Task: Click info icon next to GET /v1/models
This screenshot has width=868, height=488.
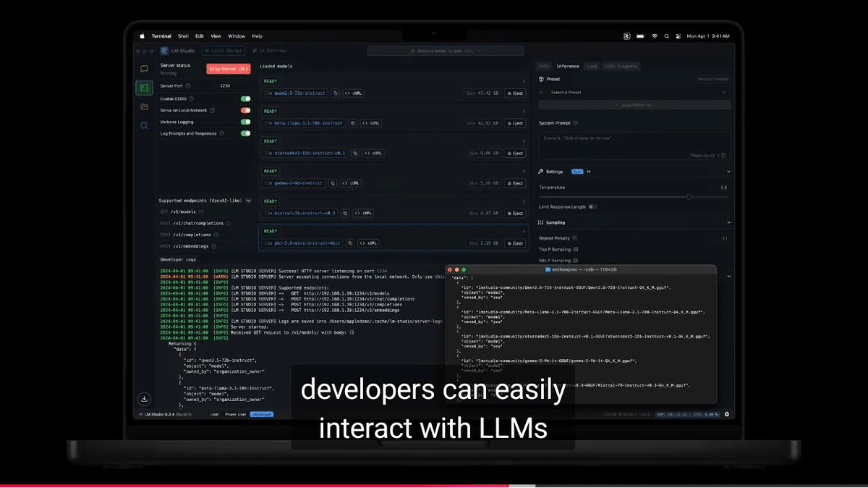Action: tap(201, 212)
